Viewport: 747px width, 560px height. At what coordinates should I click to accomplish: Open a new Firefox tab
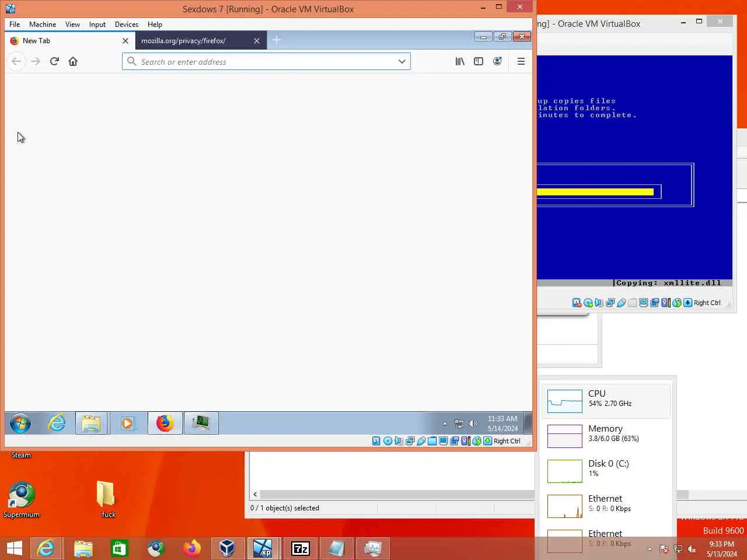pyautogui.click(x=277, y=40)
